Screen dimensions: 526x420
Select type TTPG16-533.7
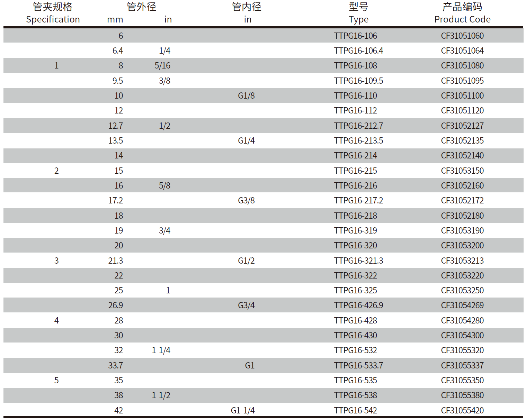tap(358, 365)
